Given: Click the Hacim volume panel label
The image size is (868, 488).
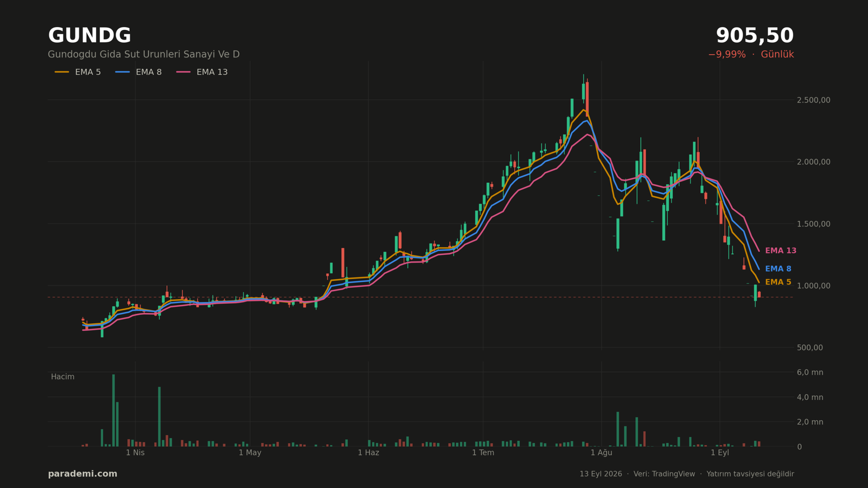Looking at the screenshot, I should point(62,377).
